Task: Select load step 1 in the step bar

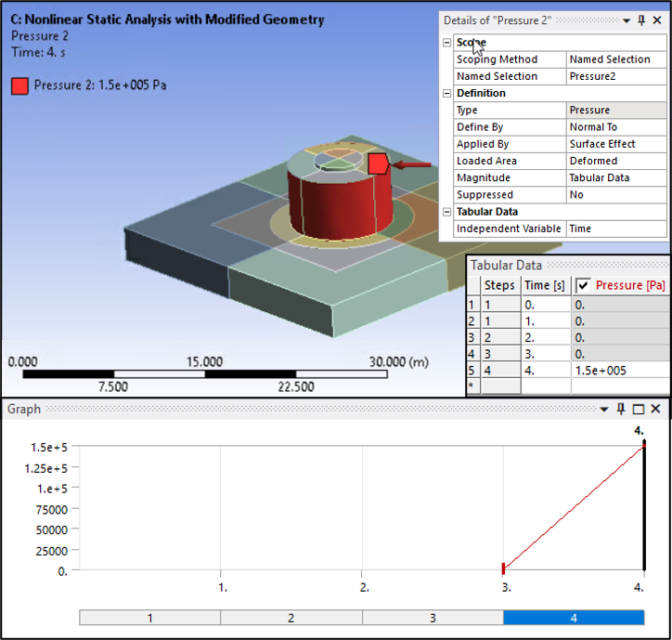Action: click(150, 618)
